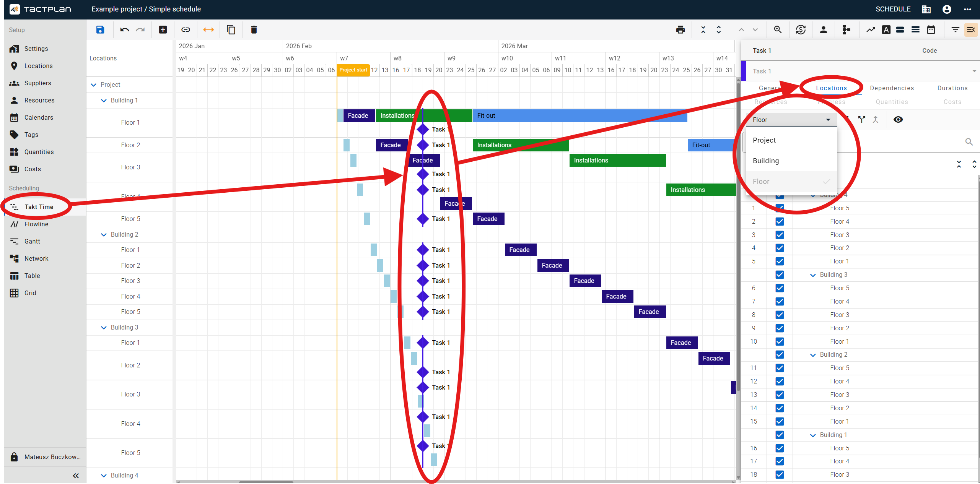Toggle the eye visibility icon in panel
Viewport: 980px width, 484px height.
898,120
